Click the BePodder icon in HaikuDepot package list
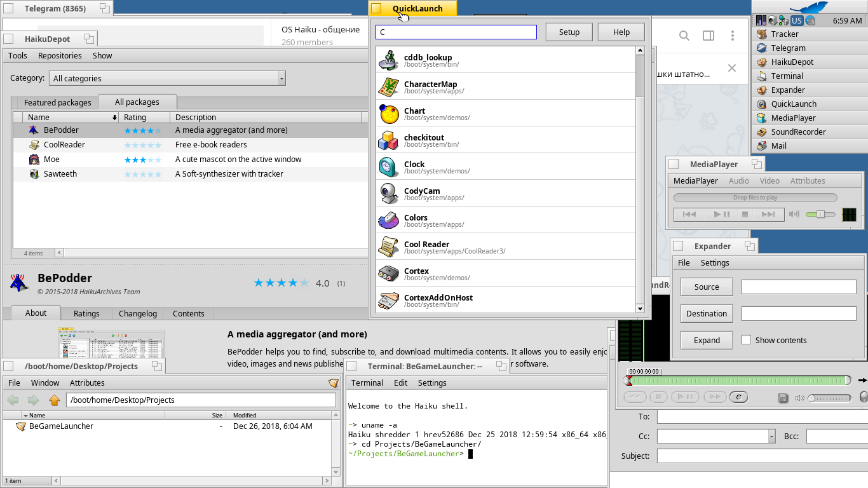 pyautogui.click(x=34, y=130)
